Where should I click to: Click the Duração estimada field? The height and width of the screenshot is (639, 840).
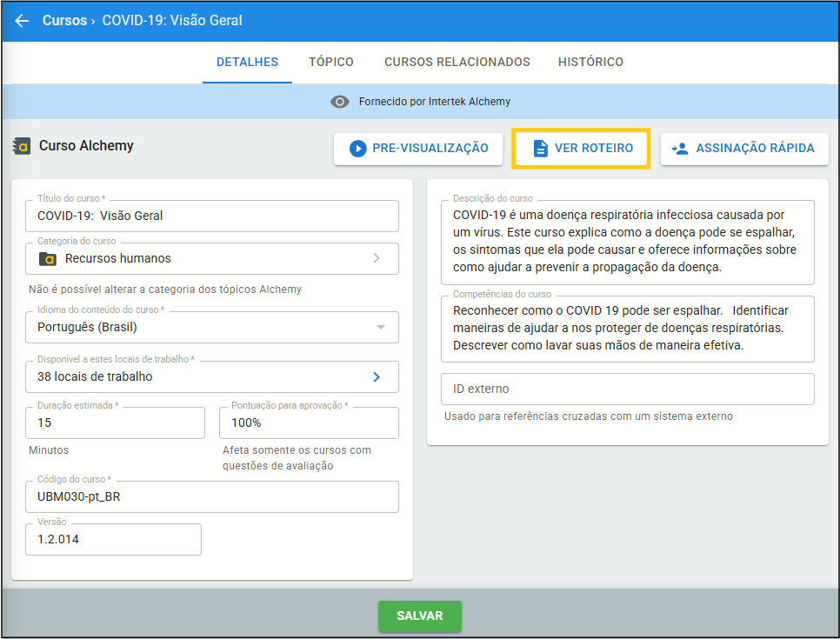(x=116, y=423)
